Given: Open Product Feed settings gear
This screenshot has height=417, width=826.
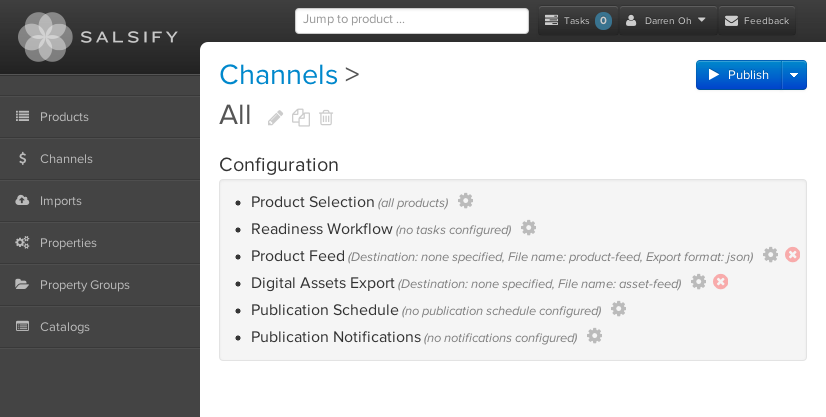Looking at the screenshot, I should [x=770, y=254].
